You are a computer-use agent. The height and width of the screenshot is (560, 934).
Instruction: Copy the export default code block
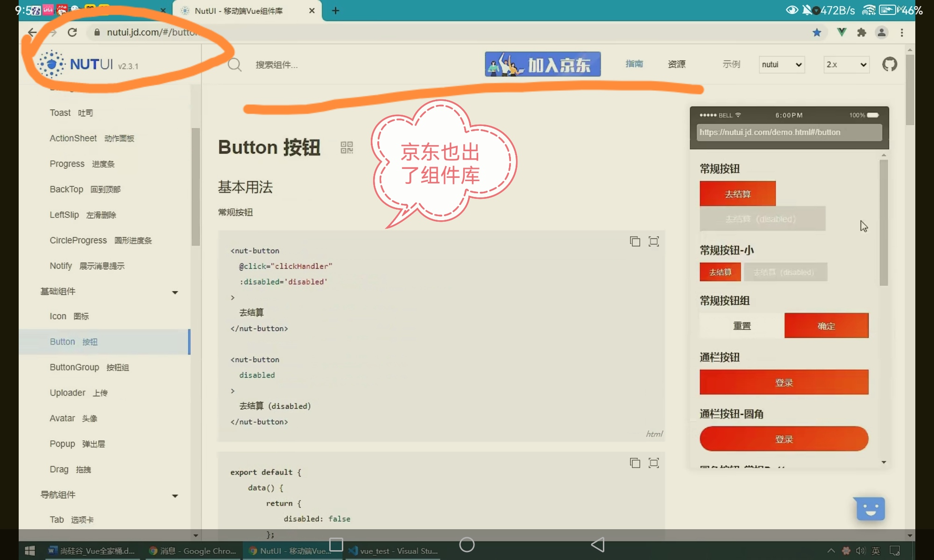coord(635,462)
